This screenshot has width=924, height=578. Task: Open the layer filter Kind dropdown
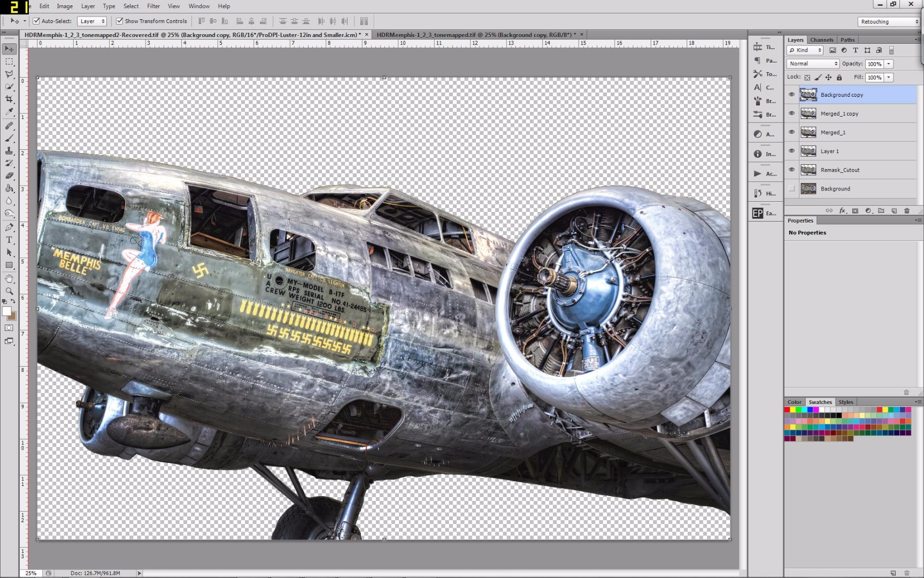click(805, 50)
